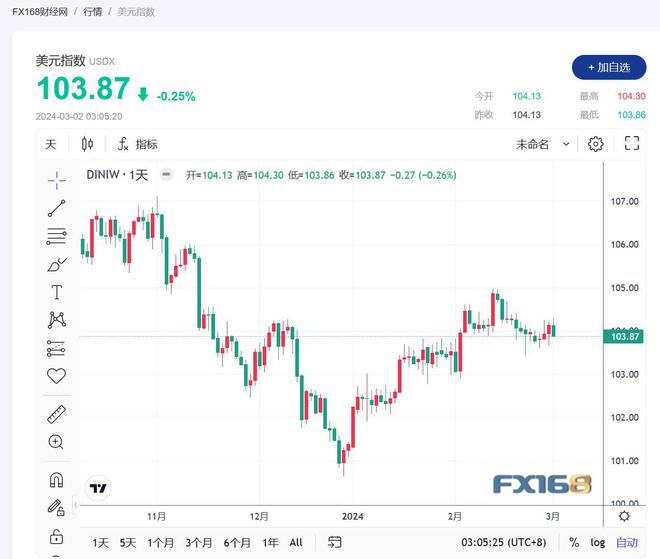Select the crosshair cursor tool

(56, 179)
